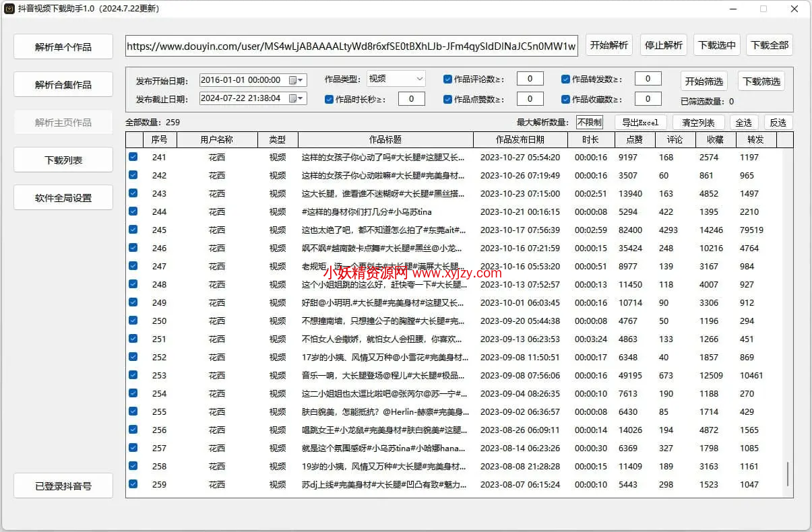Sort by 作品标题 column header

385,139
